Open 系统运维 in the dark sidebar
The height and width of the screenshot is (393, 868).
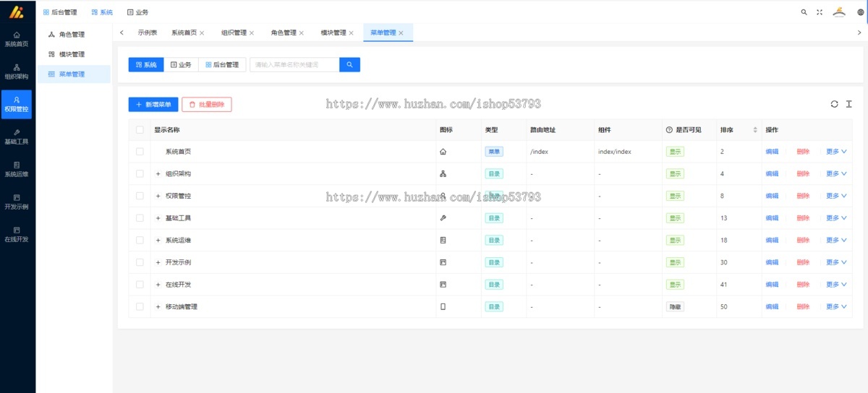(x=17, y=169)
